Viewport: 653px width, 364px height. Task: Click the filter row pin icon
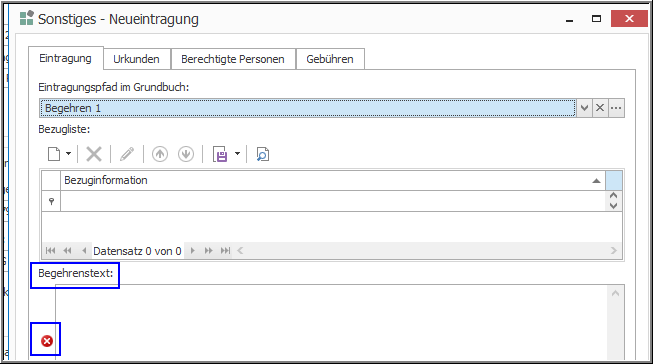[51, 201]
